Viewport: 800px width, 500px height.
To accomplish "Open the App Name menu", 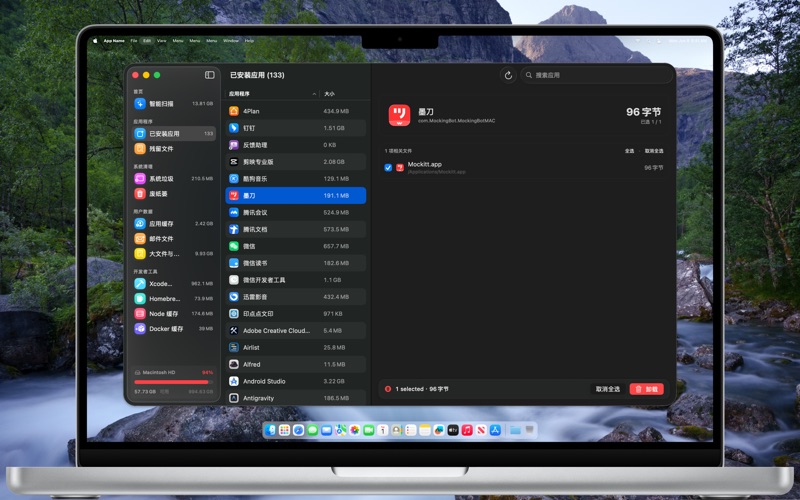I will (x=114, y=41).
